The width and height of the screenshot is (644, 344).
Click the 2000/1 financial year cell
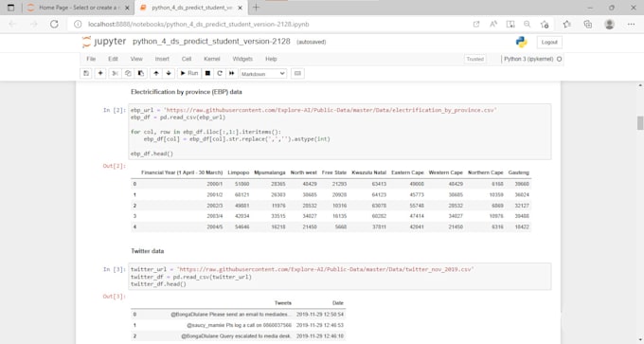coord(215,184)
